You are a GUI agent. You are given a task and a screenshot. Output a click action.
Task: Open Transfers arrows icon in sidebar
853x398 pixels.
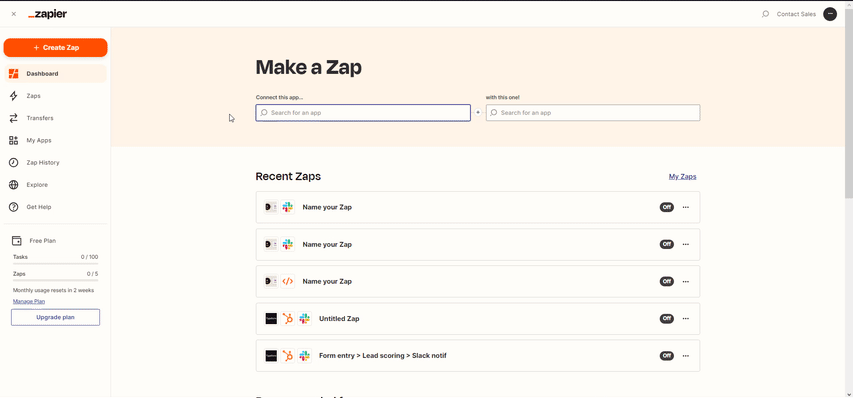(14, 118)
